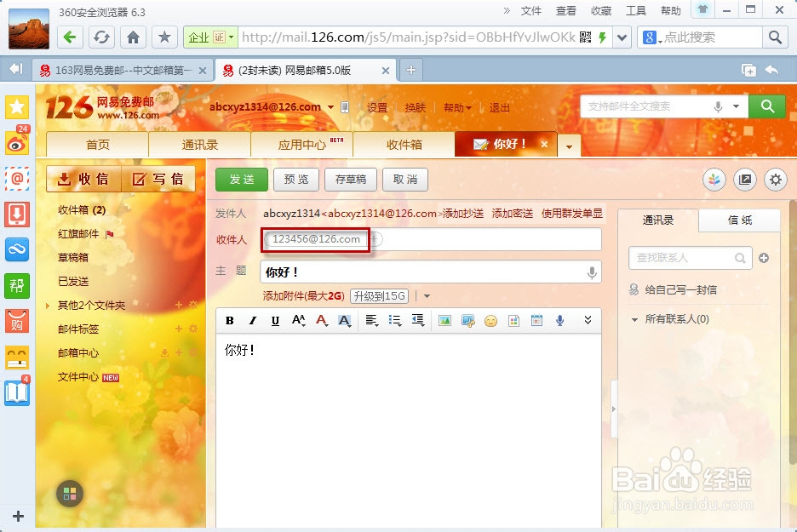Insert a calendar event via toolbar icon
Viewport: 797px width, 532px height.
pos(536,321)
